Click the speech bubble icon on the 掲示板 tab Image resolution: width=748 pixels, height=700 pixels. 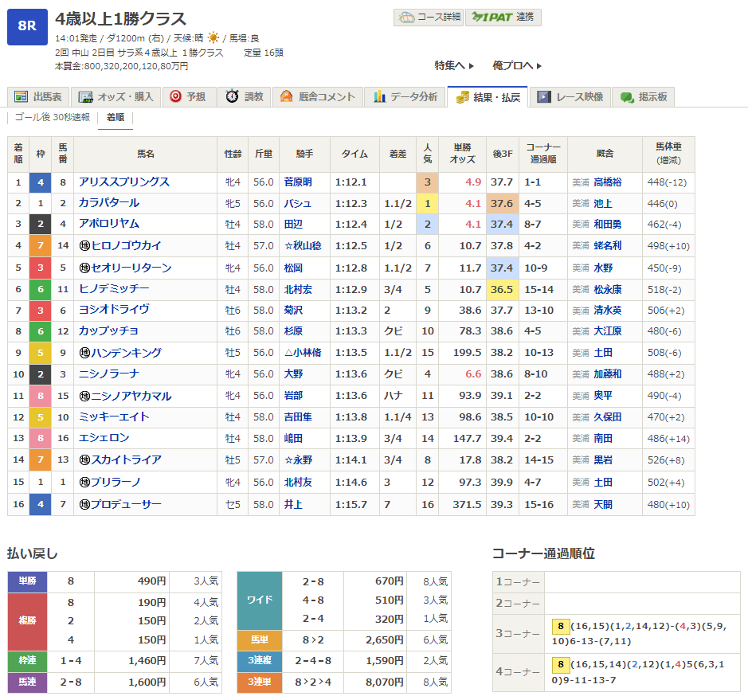[x=626, y=96]
